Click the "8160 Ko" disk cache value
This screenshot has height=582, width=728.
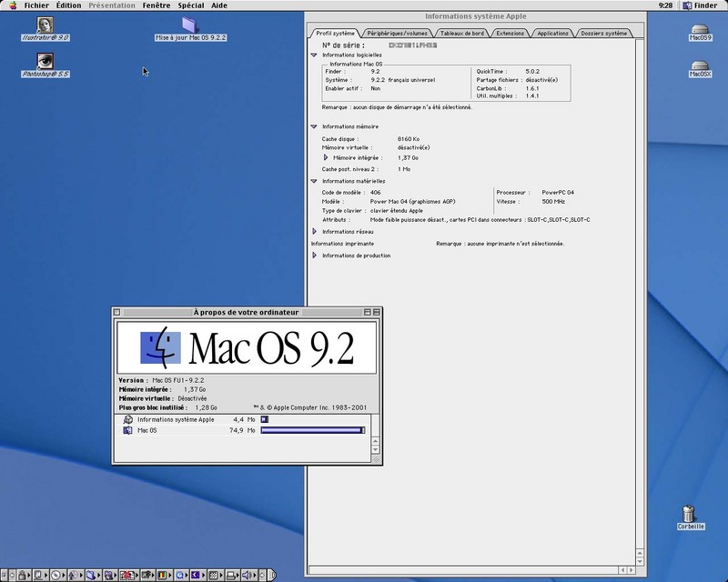tap(409, 139)
